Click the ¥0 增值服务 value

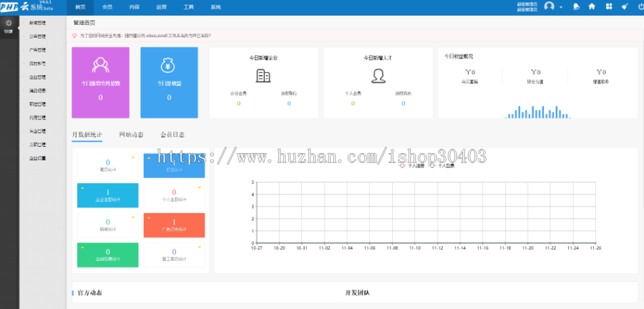point(601,72)
